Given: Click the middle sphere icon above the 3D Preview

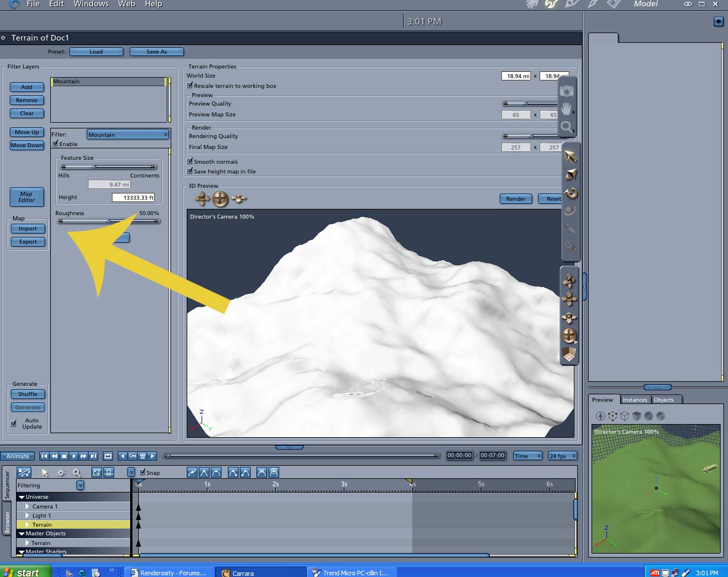Looking at the screenshot, I should [x=220, y=199].
